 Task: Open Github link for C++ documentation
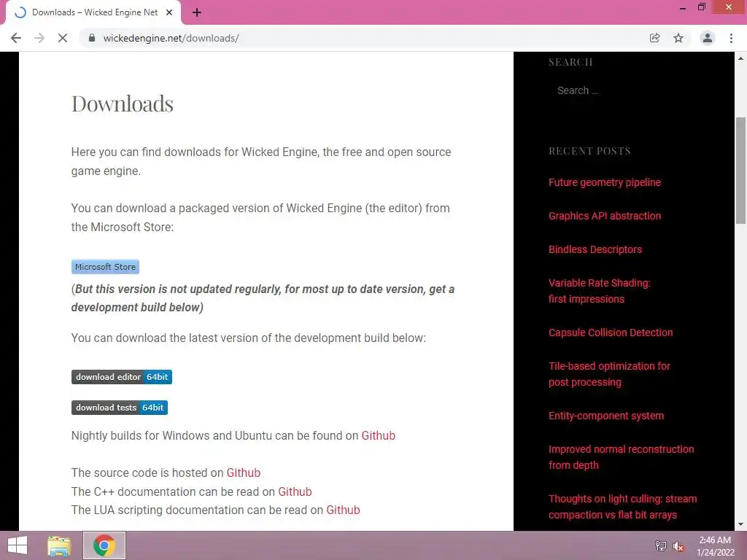[x=295, y=491]
